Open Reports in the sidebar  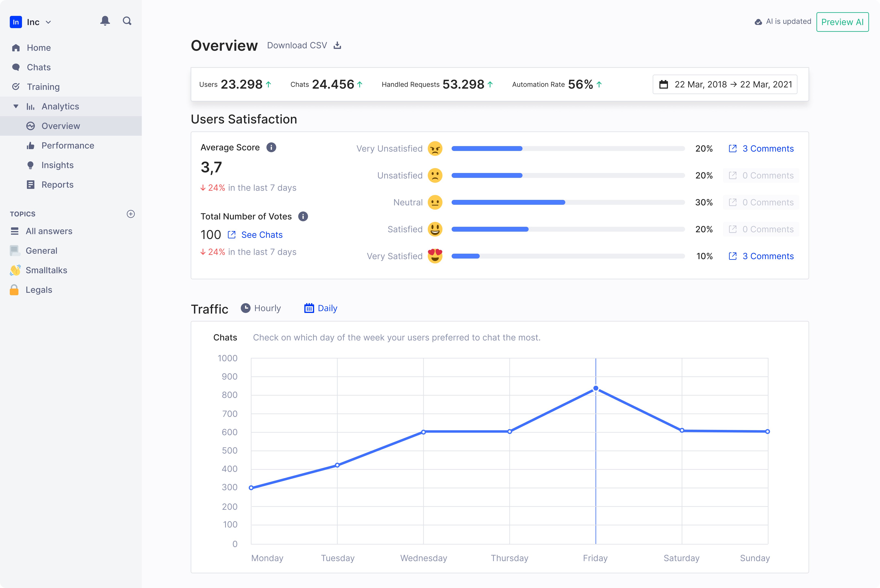coord(57,185)
